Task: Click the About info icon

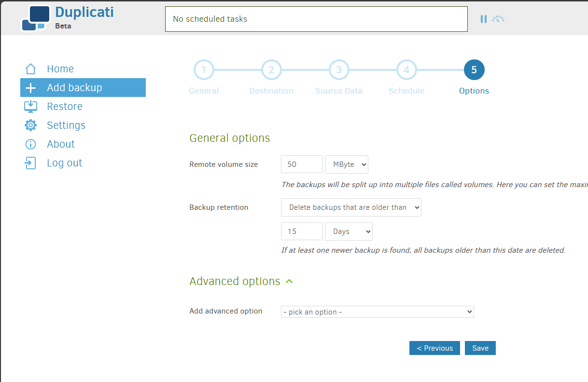Action: [30, 144]
